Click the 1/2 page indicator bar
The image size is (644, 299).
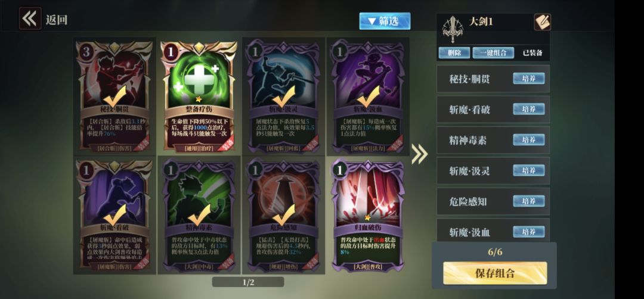[x=248, y=282]
